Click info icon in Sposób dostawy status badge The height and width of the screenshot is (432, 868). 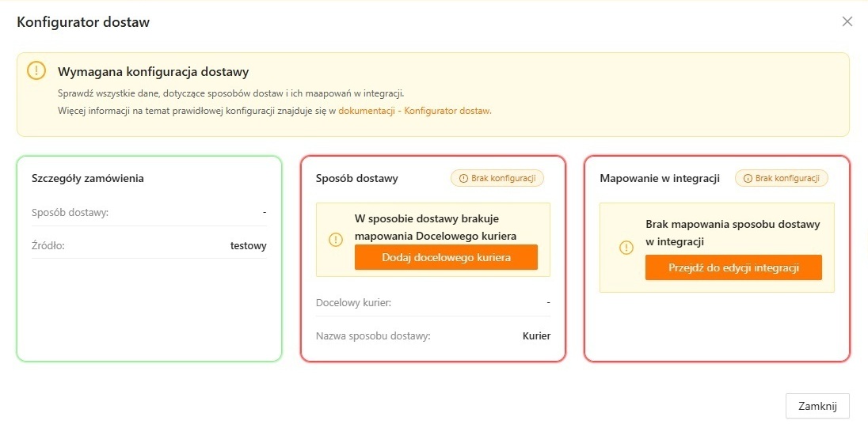pyautogui.click(x=463, y=179)
